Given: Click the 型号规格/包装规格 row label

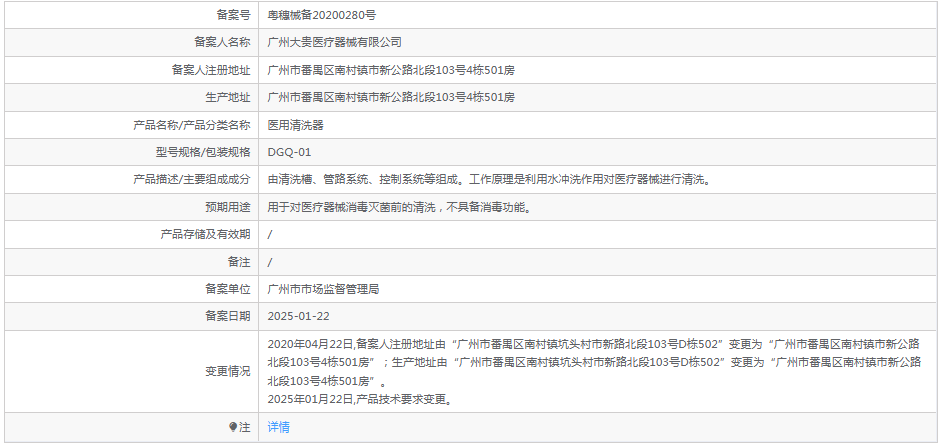Looking at the screenshot, I should click(x=196, y=152).
